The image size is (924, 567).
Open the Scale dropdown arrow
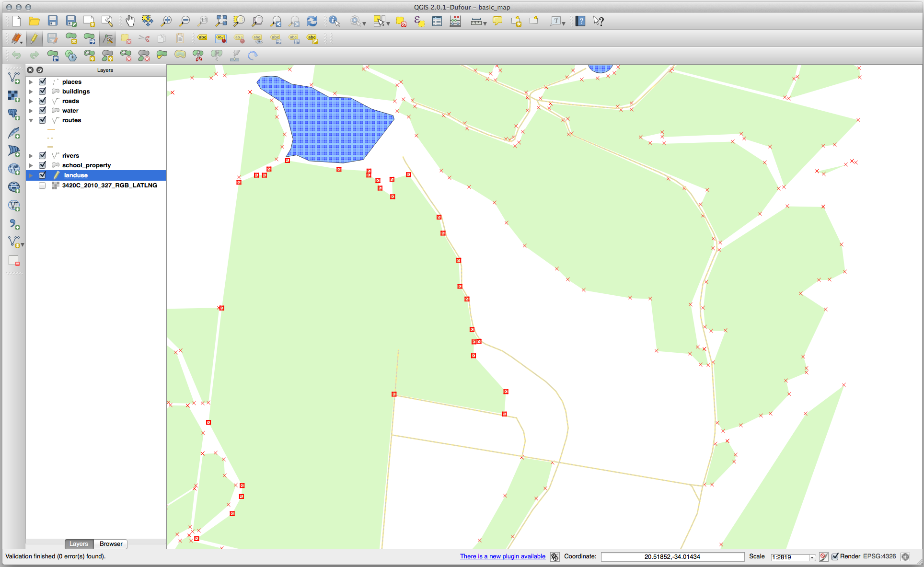pyautogui.click(x=812, y=557)
